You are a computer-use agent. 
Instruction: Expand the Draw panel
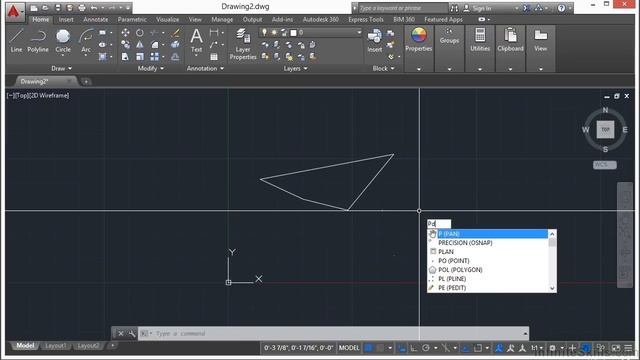[x=61, y=68]
